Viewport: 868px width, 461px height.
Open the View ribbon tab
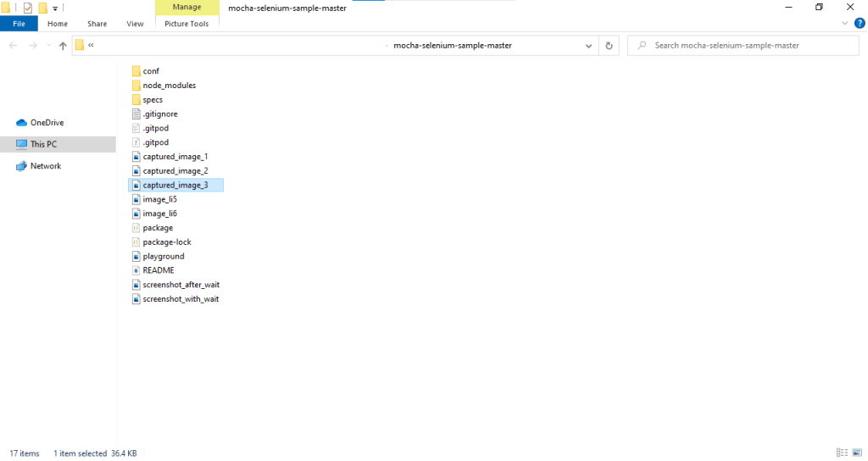pyautogui.click(x=135, y=24)
